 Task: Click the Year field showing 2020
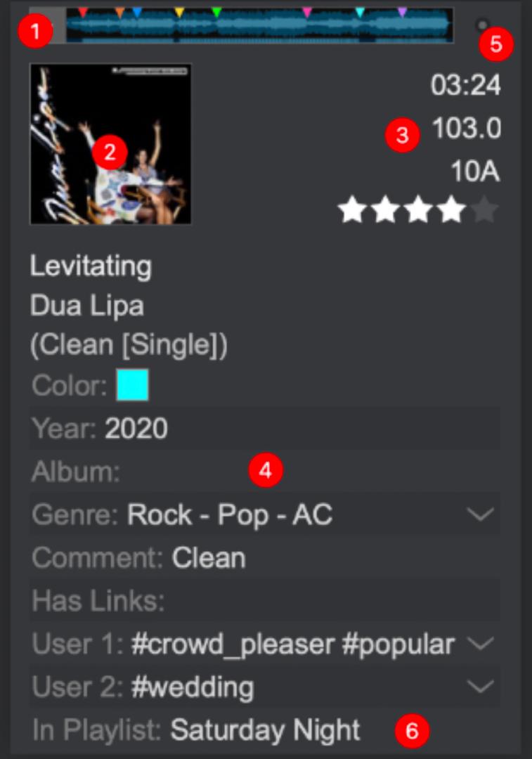click(x=136, y=429)
